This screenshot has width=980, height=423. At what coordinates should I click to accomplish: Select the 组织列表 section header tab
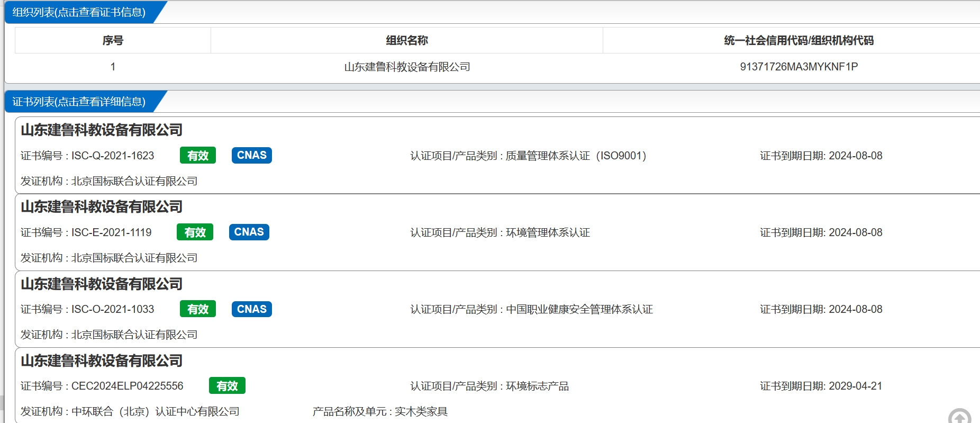pos(79,12)
